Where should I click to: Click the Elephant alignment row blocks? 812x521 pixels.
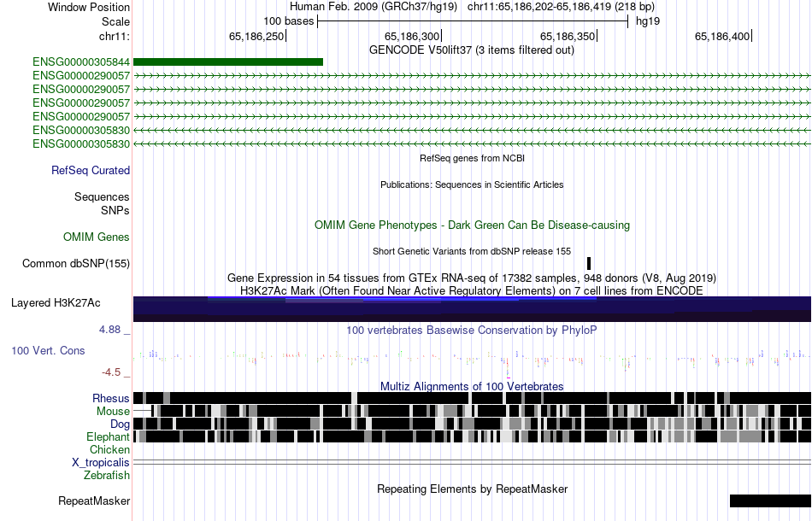click(472, 436)
